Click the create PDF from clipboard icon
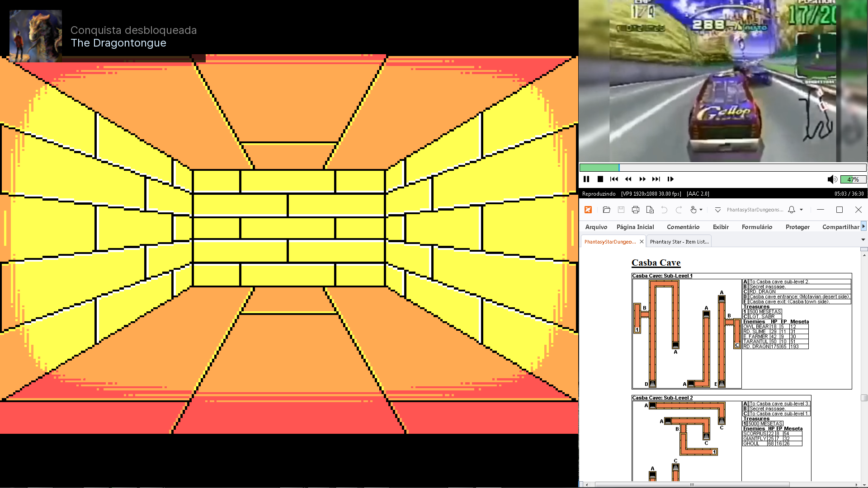 point(650,210)
